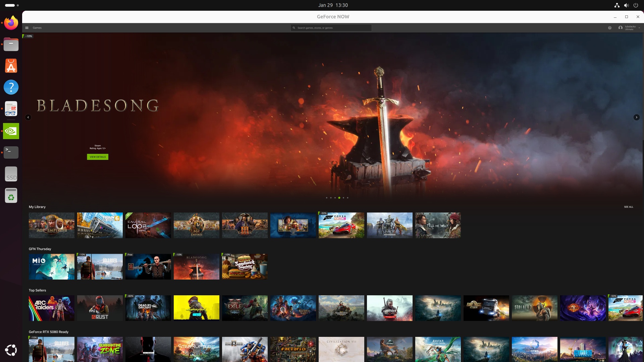
Task: Select the fifth carousel page dot
Action: [x=343, y=198]
